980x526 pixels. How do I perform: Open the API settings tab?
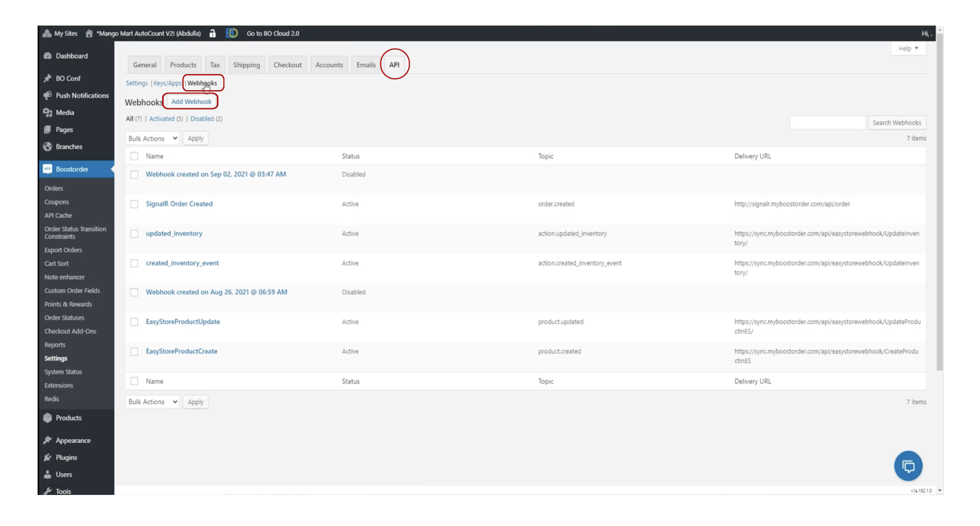click(x=394, y=65)
